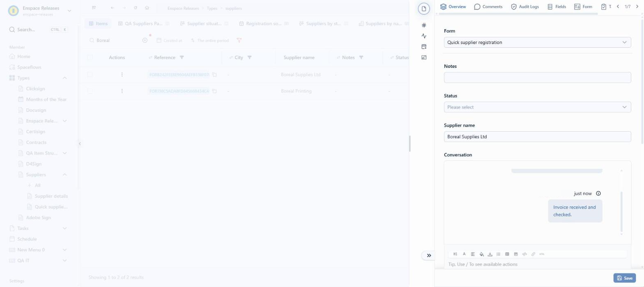Image resolution: width=644 pixels, height=287 pixels.
Task: Expand the New Menu 0 sidebar item
Action: click(x=64, y=250)
